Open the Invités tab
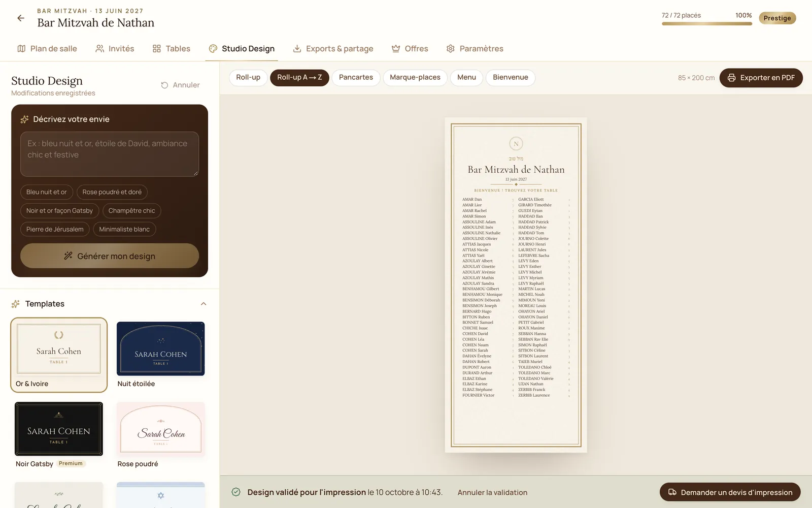The height and width of the screenshot is (508, 812). [x=115, y=49]
